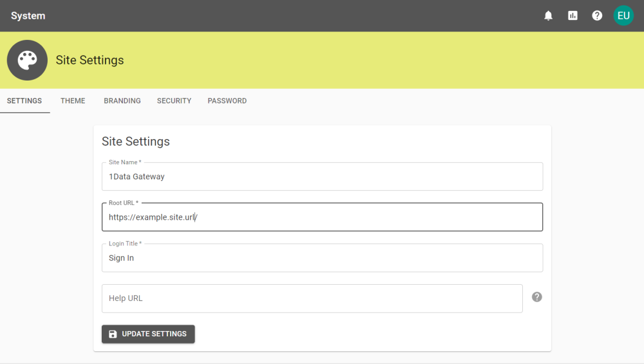Click the Site Settings card heading
This screenshot has width=644, height=364.
tap(135, 141)
